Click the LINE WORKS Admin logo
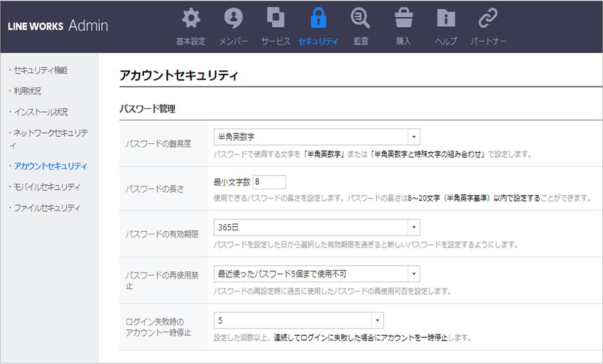 pos(58,26)
